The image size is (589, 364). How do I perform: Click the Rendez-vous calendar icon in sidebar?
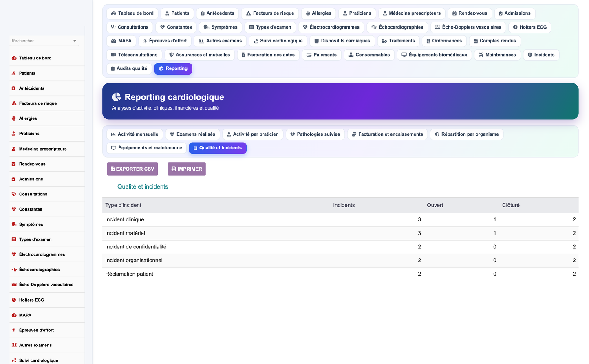click(14, 164)
